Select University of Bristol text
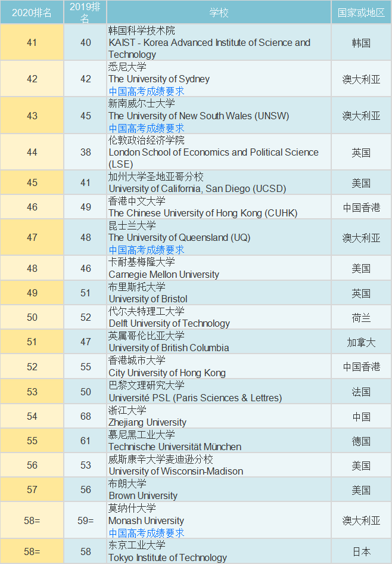 148,299
